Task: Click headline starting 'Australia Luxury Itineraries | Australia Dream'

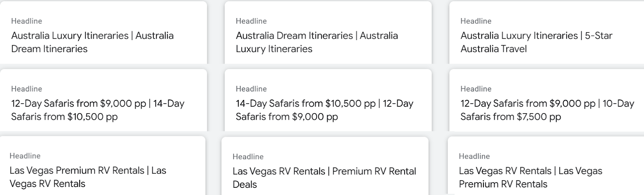Action: (x=92, y=42)
